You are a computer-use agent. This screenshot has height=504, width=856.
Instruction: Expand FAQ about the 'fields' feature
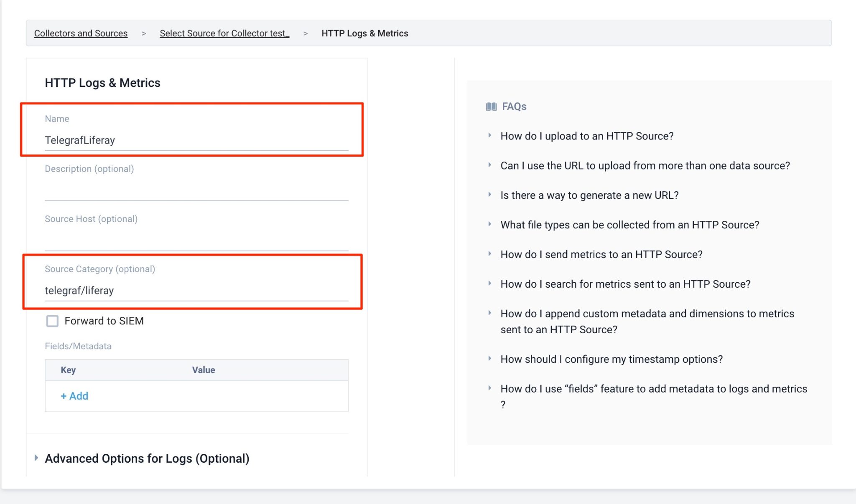[654, 389]
